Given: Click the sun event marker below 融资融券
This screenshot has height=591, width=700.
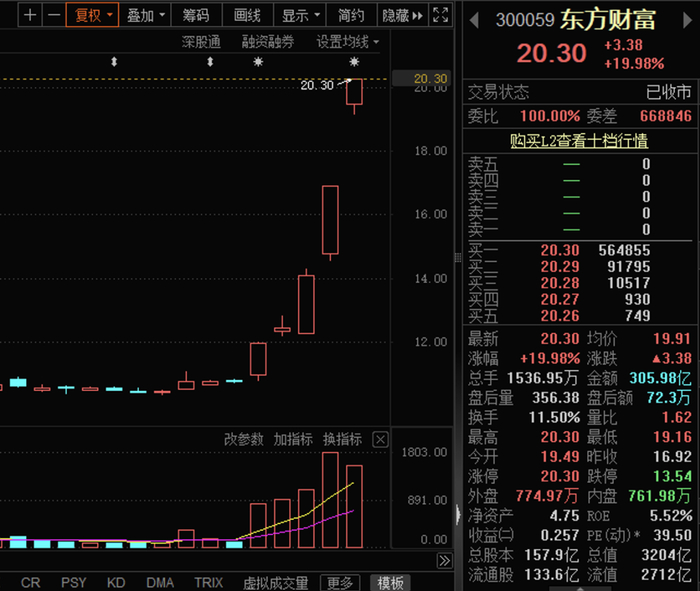Looking at the screenshot, I should coord(258,62).
